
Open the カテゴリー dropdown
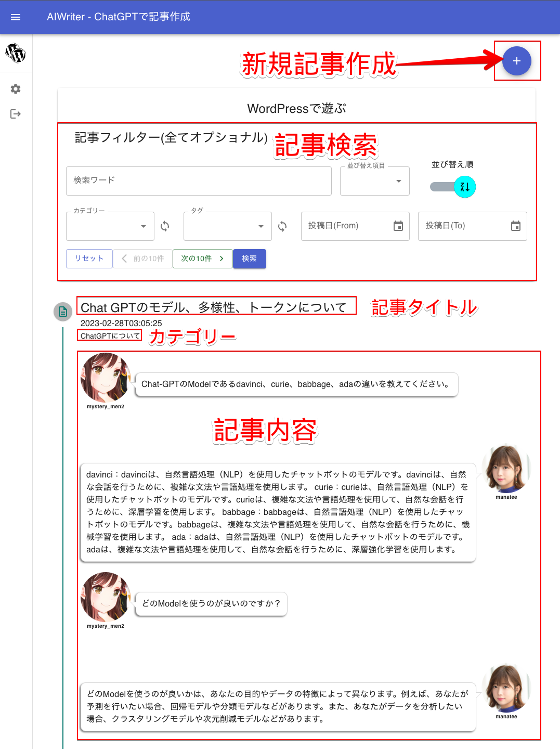[110, 226]
